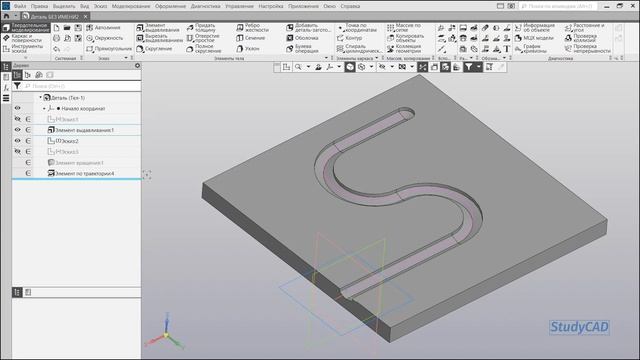Collapse the Деталь (Тел-1) tree node
Image resolution: width=640 pixels, height=360 pixels.
click(40, 97)
